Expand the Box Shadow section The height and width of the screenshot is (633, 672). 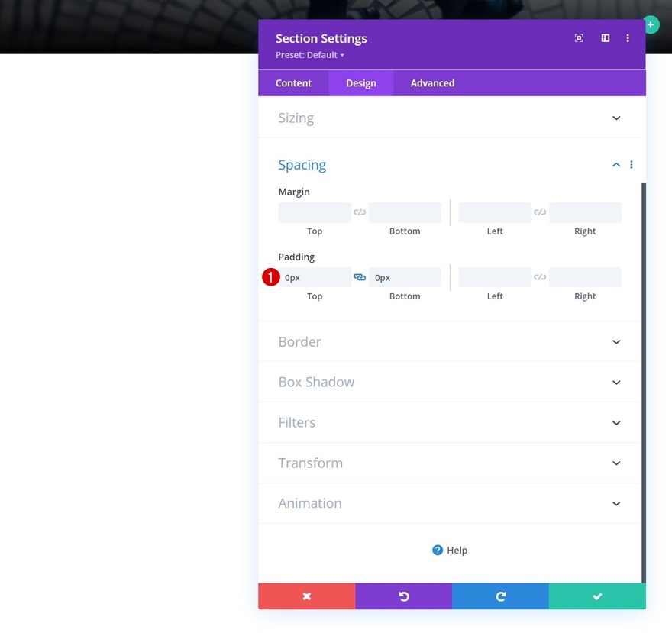tap(450, 382)
